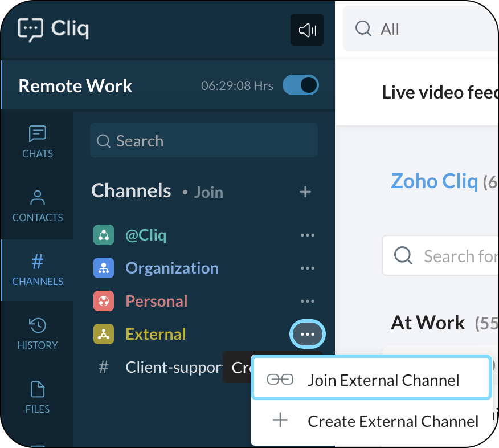Select the Personal channel group
This screenshot has width=499, height=448.
(156, 301)
